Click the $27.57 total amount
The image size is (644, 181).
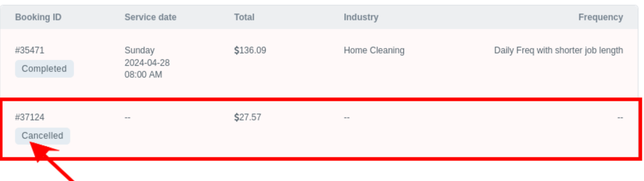pos(247,117)
